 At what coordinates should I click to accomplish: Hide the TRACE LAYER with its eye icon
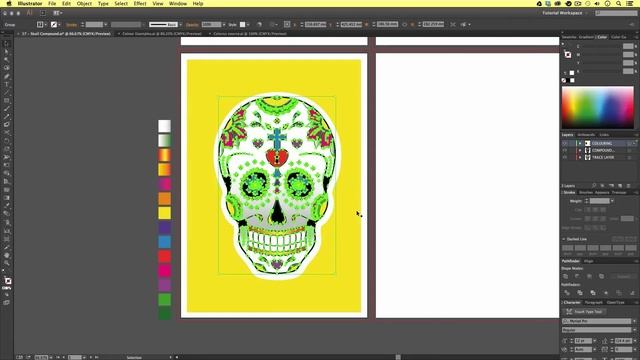pos(565,157)
